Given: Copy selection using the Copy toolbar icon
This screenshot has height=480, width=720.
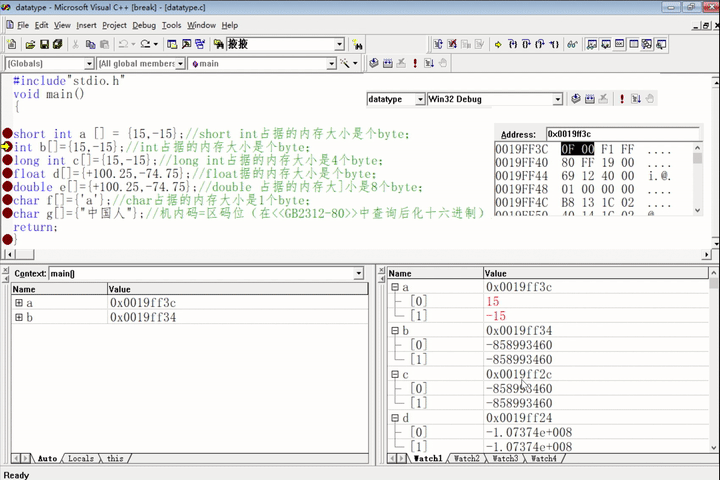Looking at the screenshot, I should coord(90,44).
